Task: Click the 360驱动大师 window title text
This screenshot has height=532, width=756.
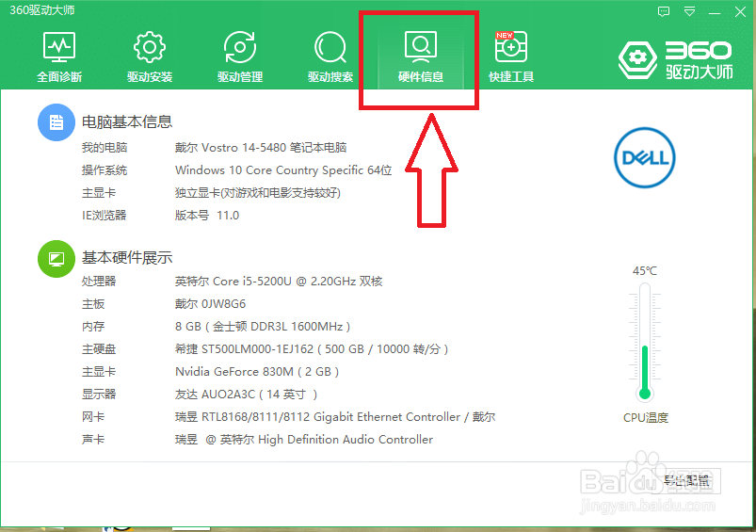Action: tap(42, 10)
